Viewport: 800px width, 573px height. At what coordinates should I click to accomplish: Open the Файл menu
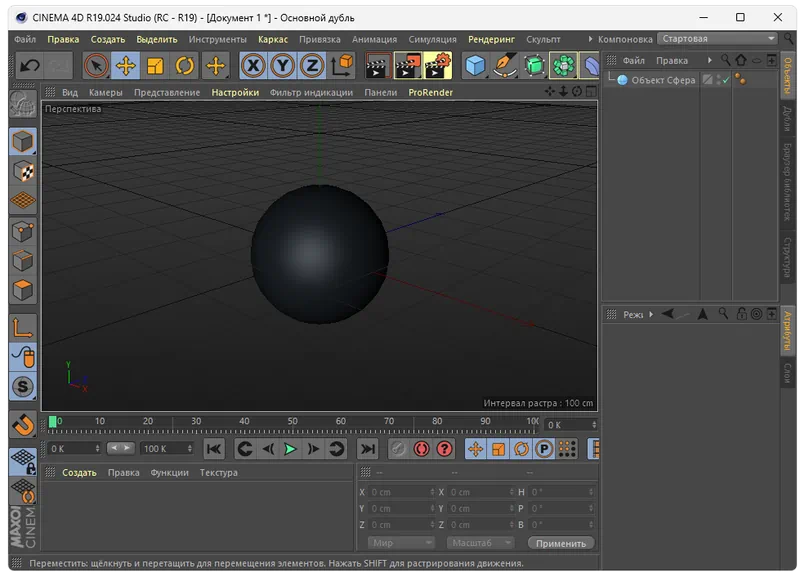pos(25,39)
